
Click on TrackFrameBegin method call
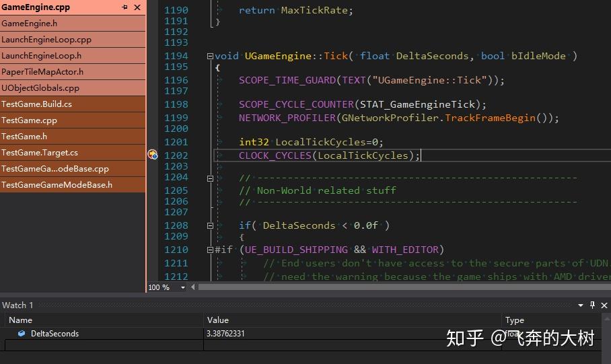(490, 118)
